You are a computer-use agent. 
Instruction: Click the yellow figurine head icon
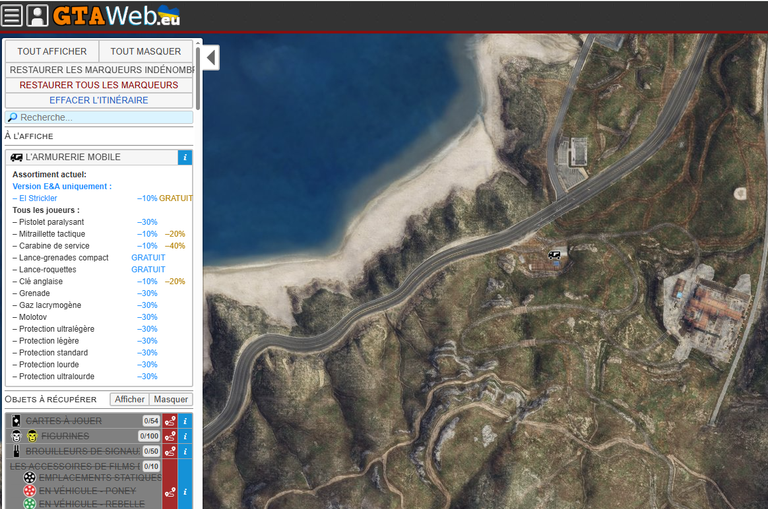pyautogui.click(x=32, y=436)
